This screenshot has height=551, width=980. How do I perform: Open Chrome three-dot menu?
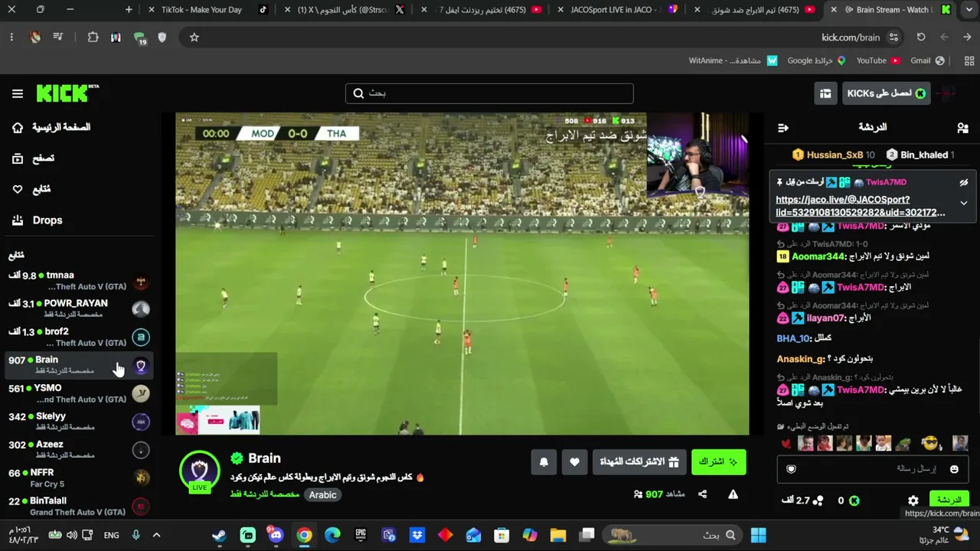(11, 37)
